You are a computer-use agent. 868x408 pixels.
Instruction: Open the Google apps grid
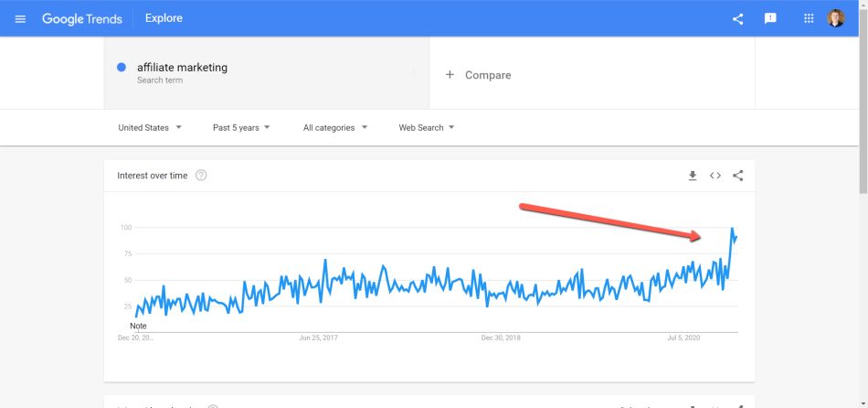point(809,18)
